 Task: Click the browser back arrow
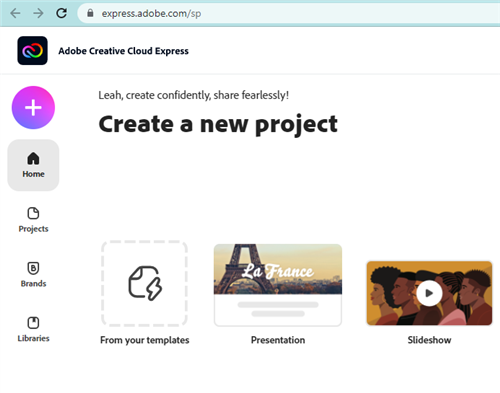tap(15, 13)
